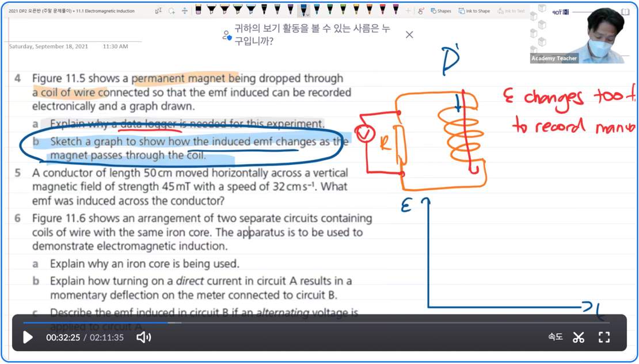Select Ink to Shape option
This screenshot has width=639, height=364.
point(474,11)
